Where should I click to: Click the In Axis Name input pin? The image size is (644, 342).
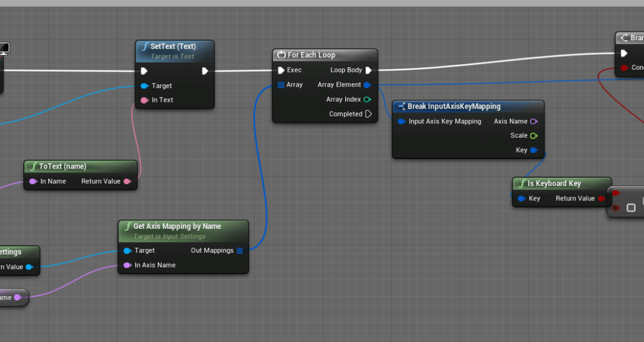(x=127, y=265)
